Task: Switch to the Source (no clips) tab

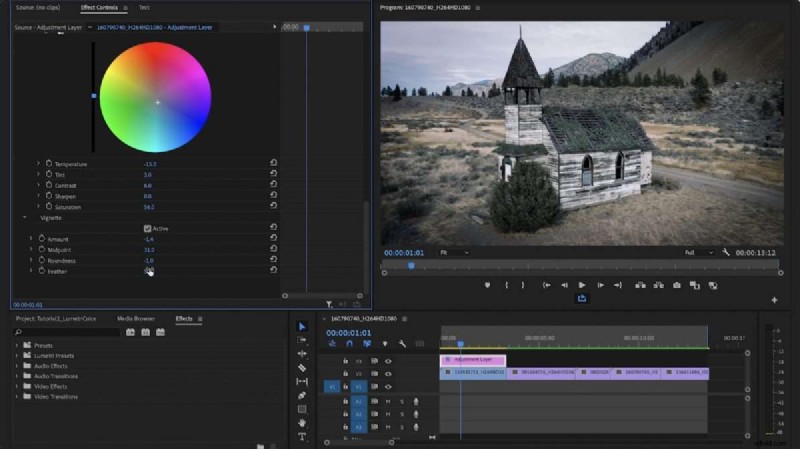Action: tap(38, 8)
